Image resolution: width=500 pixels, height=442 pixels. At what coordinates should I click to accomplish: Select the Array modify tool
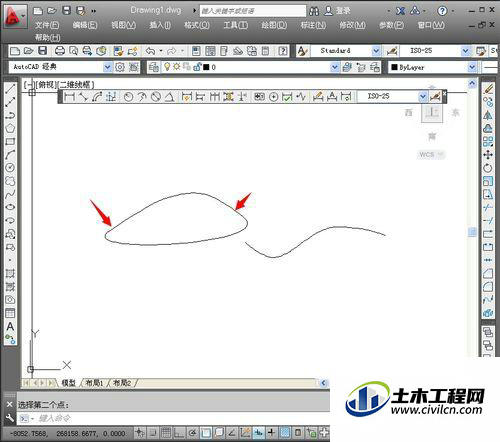point(488,141)
